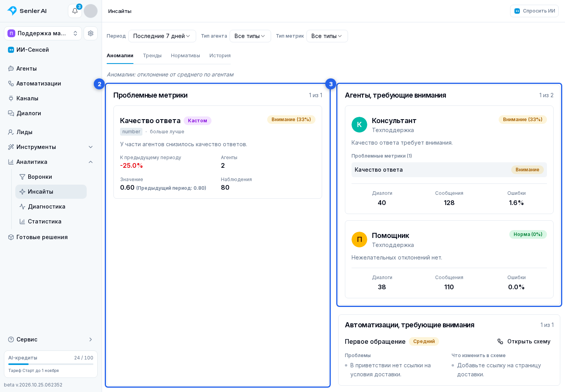Go to Лиды section

[51, 132]
